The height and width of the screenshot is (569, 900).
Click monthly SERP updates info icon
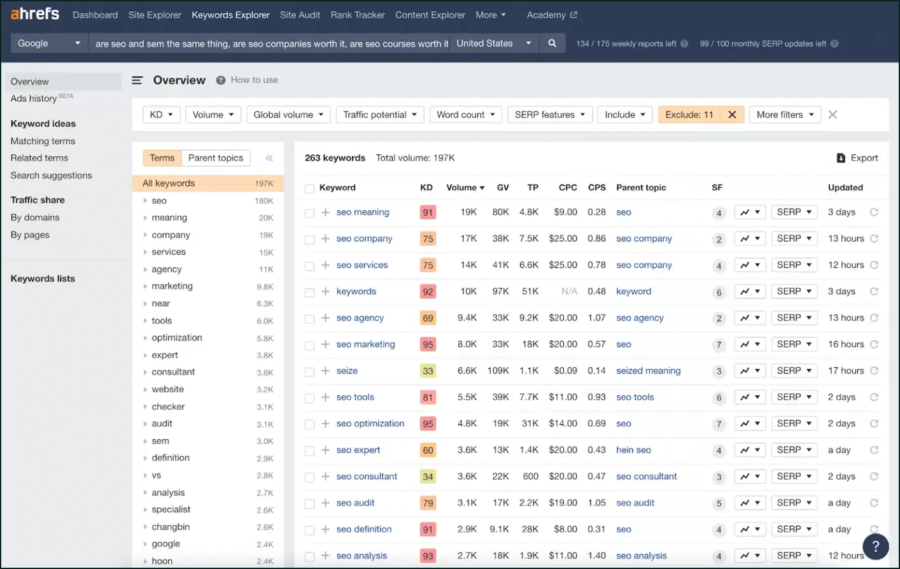pos(834,44)
